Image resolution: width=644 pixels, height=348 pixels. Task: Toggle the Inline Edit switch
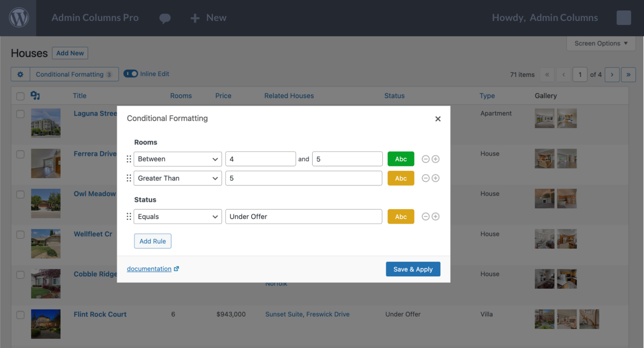131,74
